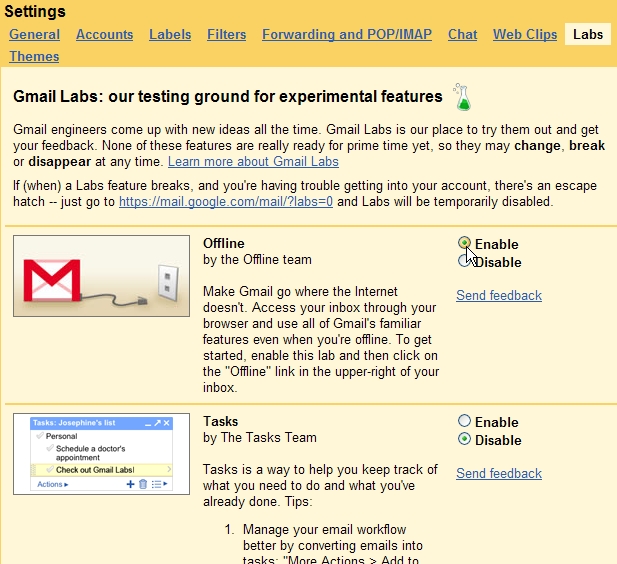Screen dimensions: 617x564
Task: Open the mail.google.com labs=0 escape link
Action: (x=226, y=202)
